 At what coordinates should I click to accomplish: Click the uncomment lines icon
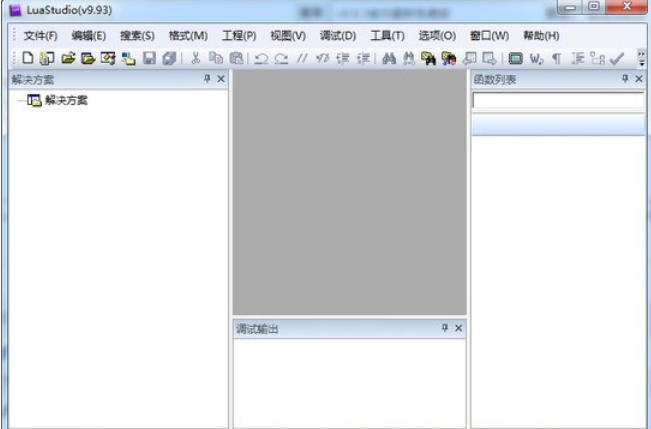[x=322, y=58]
